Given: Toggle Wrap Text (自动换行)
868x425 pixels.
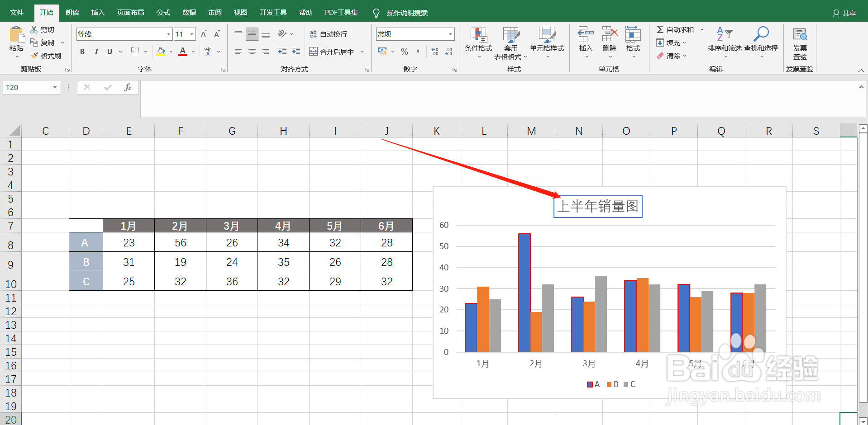Looking at the screenshot, I should click(x=329, y=34).
